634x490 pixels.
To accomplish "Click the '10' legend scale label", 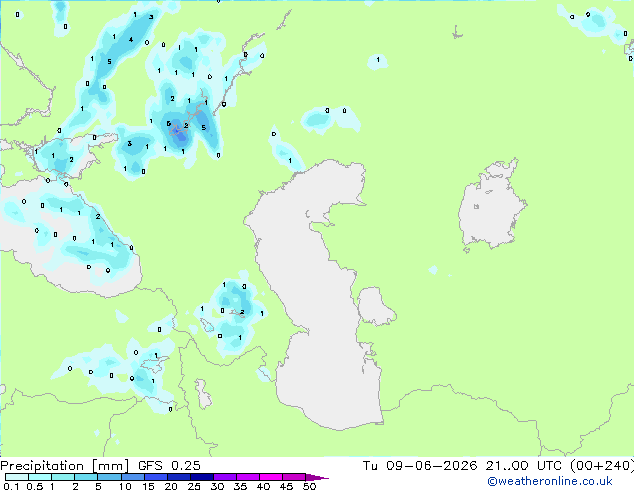I will 125,486.
